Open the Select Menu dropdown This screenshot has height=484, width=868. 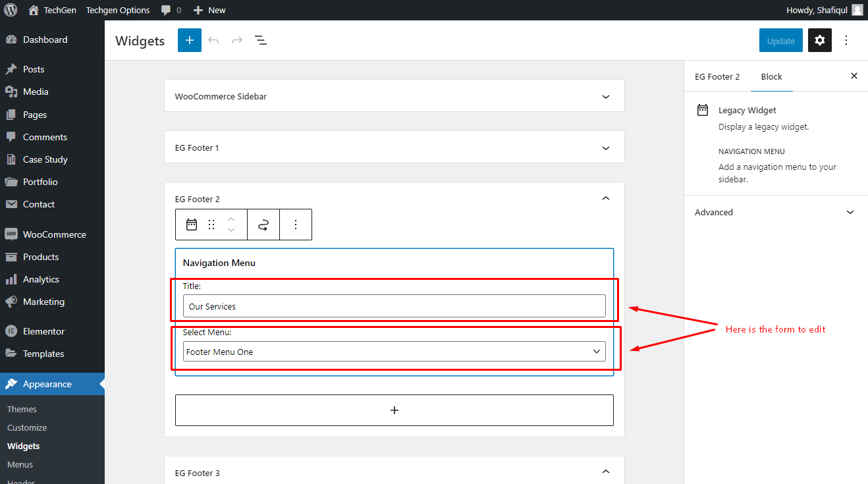coord(394,352)
